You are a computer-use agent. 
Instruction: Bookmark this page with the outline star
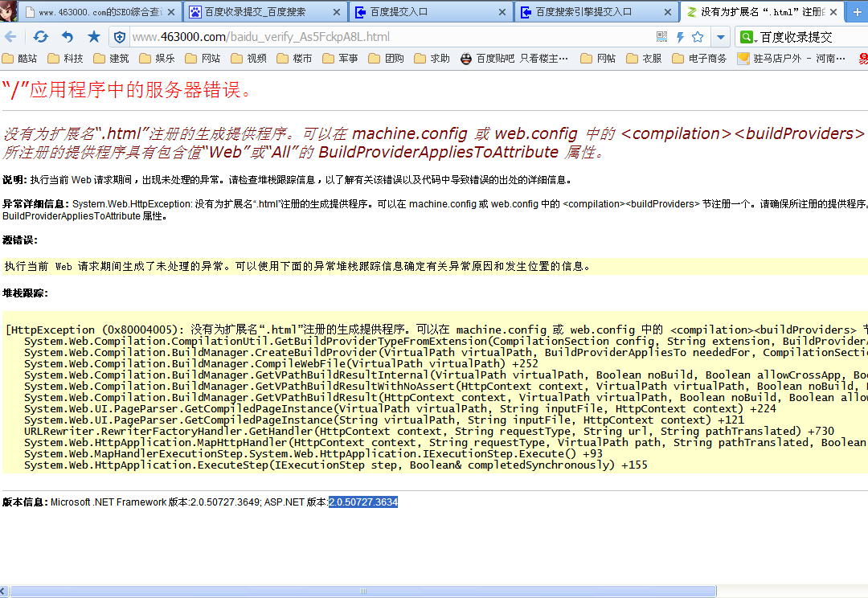point(698,37)
